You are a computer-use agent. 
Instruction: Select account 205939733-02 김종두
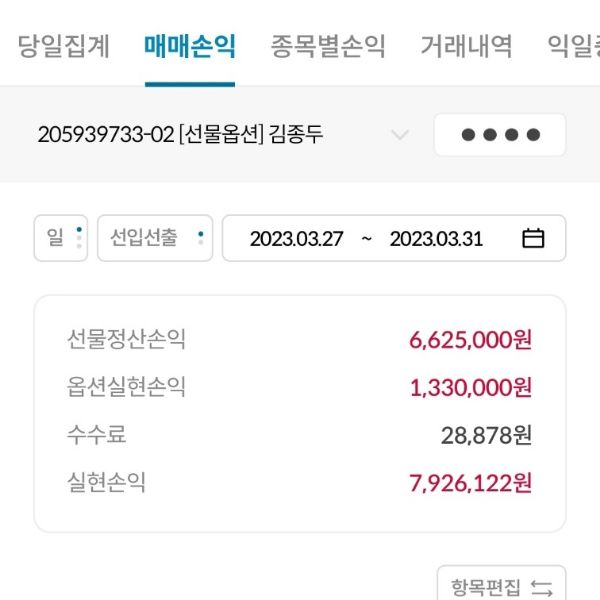[x=180, y=135]
